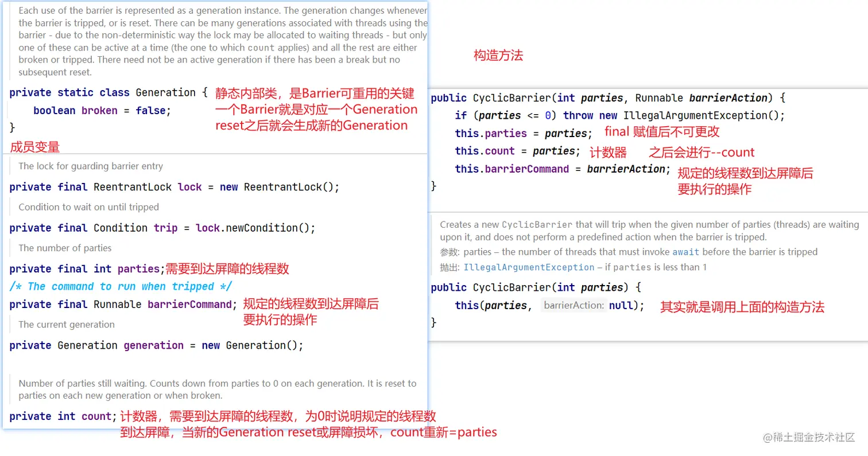The width and height of the screenshot is (868, 456).
Task: Click the 'barrierAction:' parameter hint
Action: pyautogui.click(x=574, y=306)
